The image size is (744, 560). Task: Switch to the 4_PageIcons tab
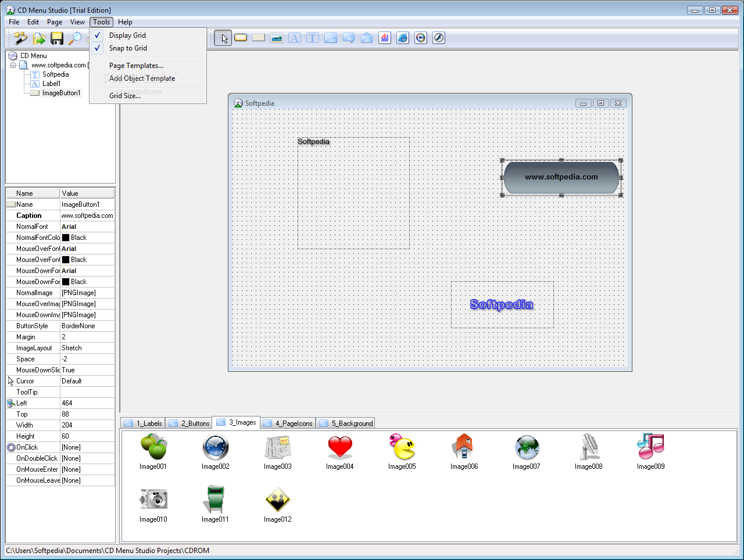point(288,423)
